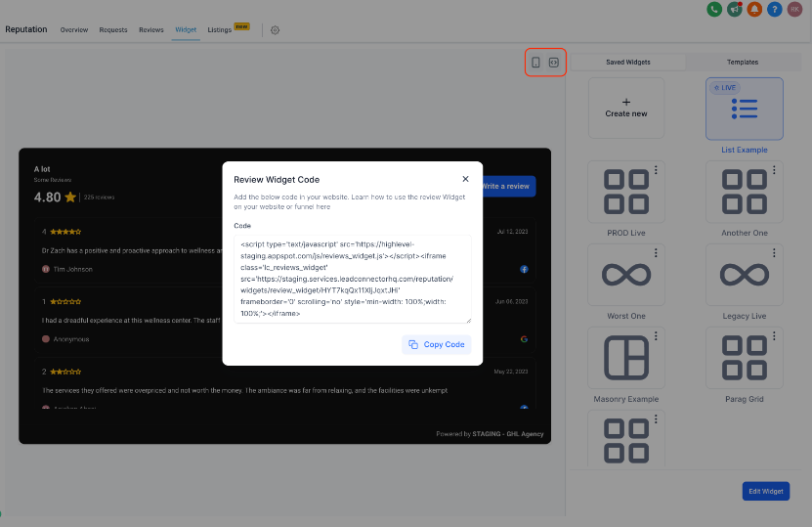The image size is (812, 527).
Task: Click Google icon on Anonymous review
Action: 524,339
